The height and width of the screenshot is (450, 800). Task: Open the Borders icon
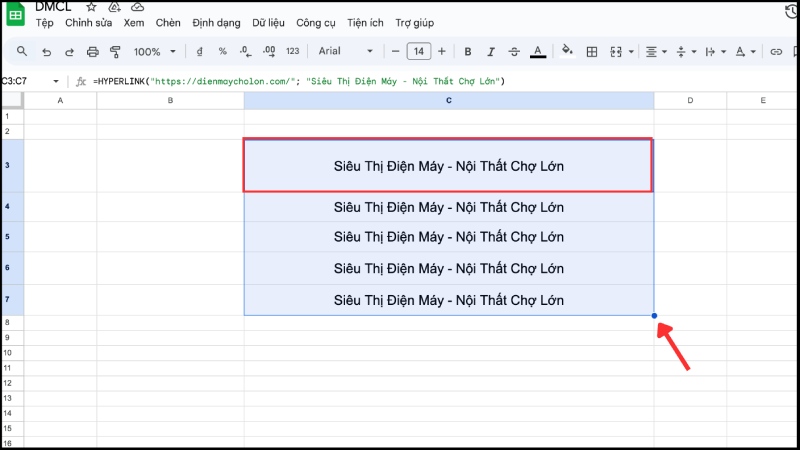click(x=592, y=52)
